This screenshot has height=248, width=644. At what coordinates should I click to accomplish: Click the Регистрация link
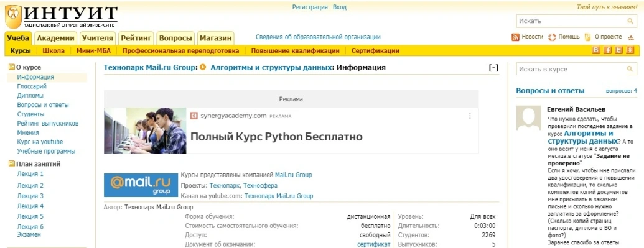tap(310, 7)
